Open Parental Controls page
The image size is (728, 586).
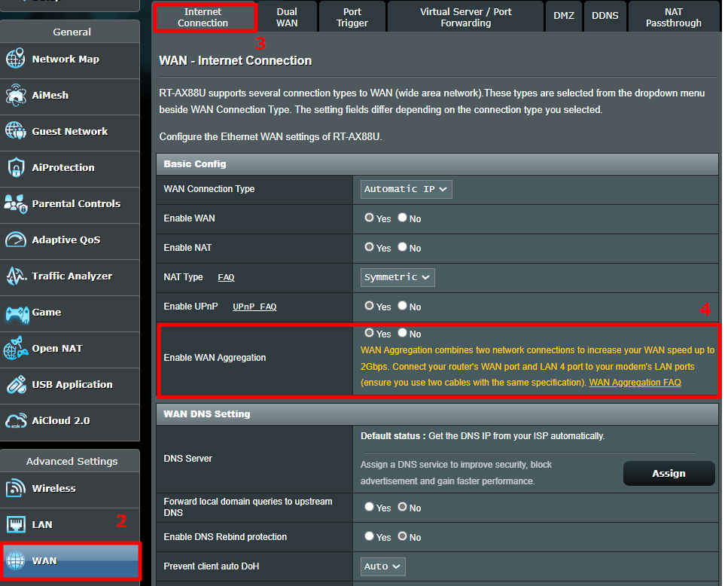click(x=76, y=204)
